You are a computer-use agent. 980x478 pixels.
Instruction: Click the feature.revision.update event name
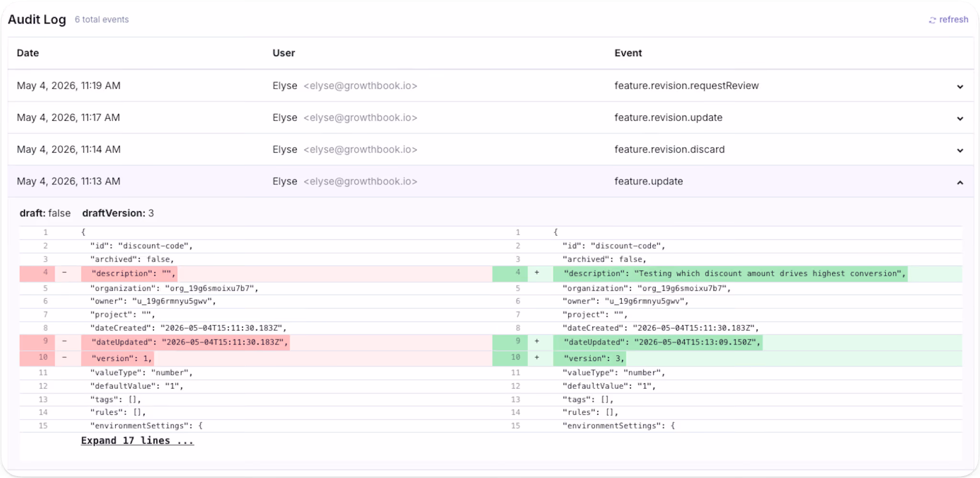pos(668,117)
